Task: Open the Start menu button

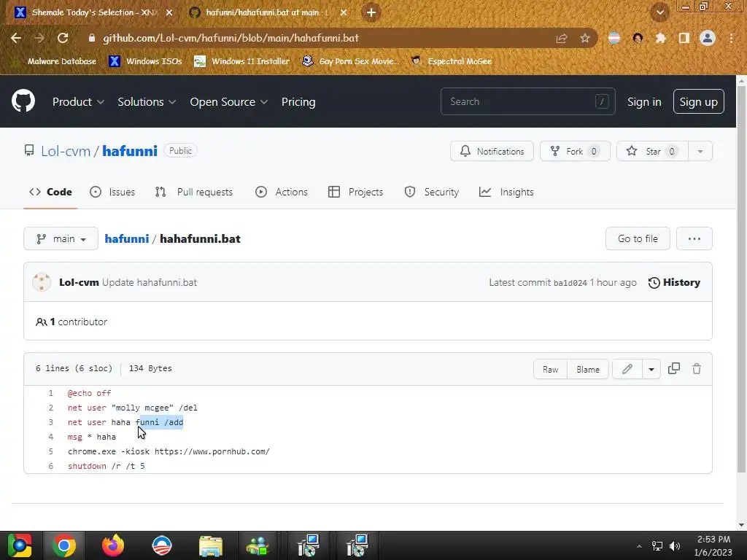Action: coord(19,545)
